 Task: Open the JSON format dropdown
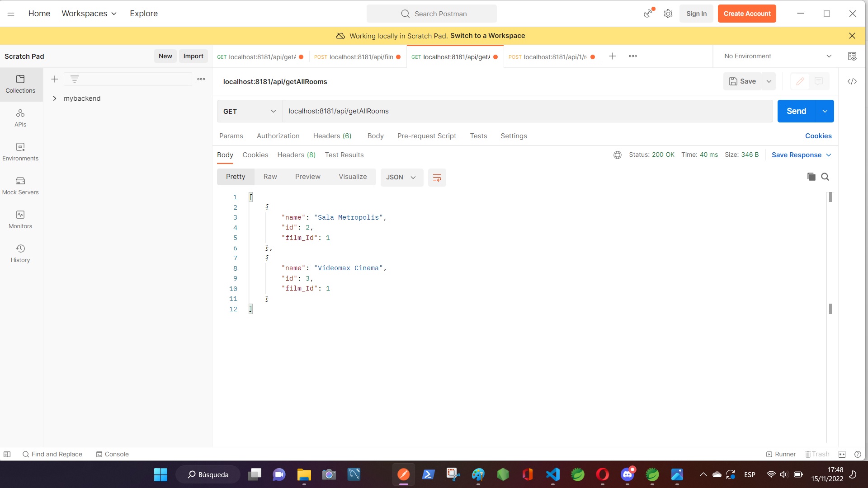[401, 177]
